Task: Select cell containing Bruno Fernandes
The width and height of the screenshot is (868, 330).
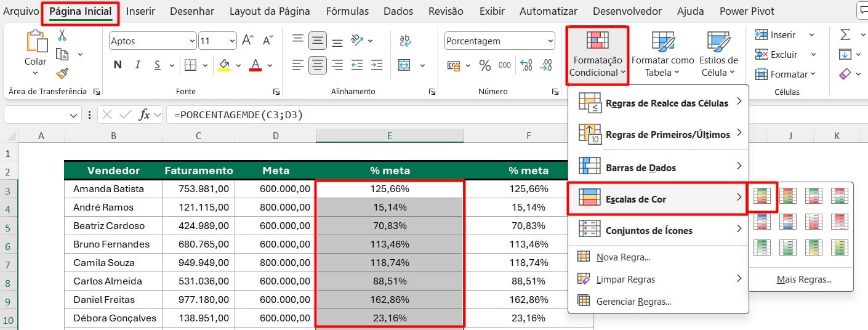Action: [x=113, y=244]
